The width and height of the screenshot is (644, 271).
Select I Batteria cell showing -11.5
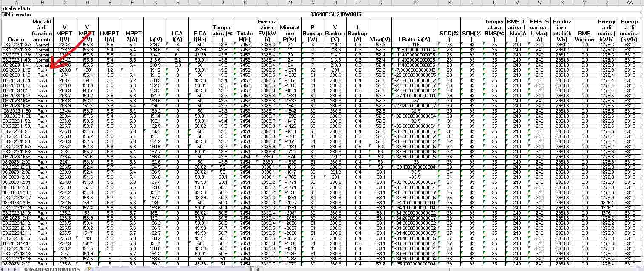click(415, 45)
